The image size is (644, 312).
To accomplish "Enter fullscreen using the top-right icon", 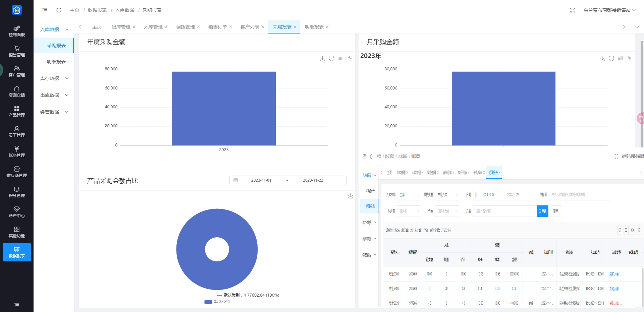I will point(572,10).
